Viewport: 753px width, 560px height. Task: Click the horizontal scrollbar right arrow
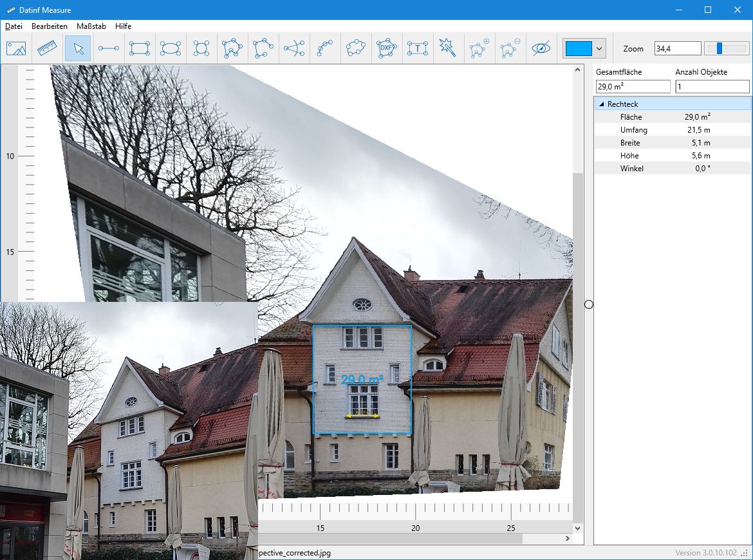pyautogui.click(x=567, y=538)
